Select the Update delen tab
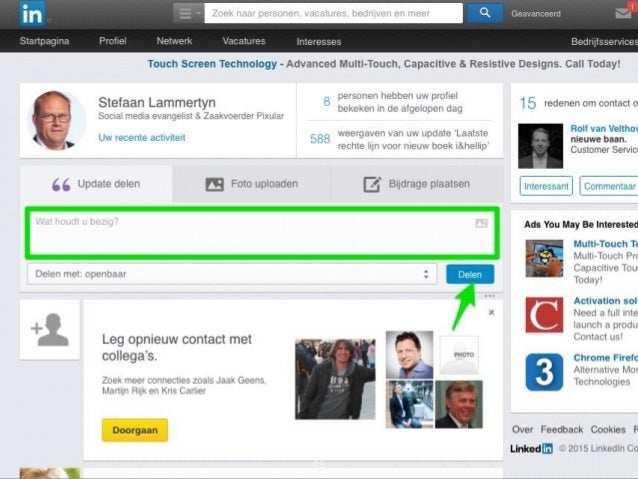638x479 pixels. point(96,184)
